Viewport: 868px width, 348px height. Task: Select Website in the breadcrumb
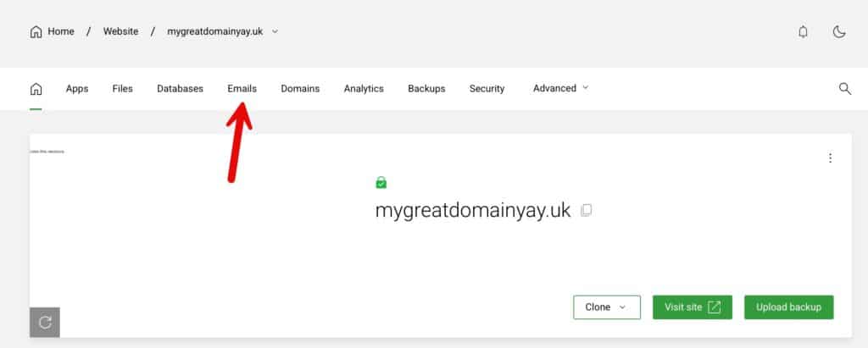[120, 31]
